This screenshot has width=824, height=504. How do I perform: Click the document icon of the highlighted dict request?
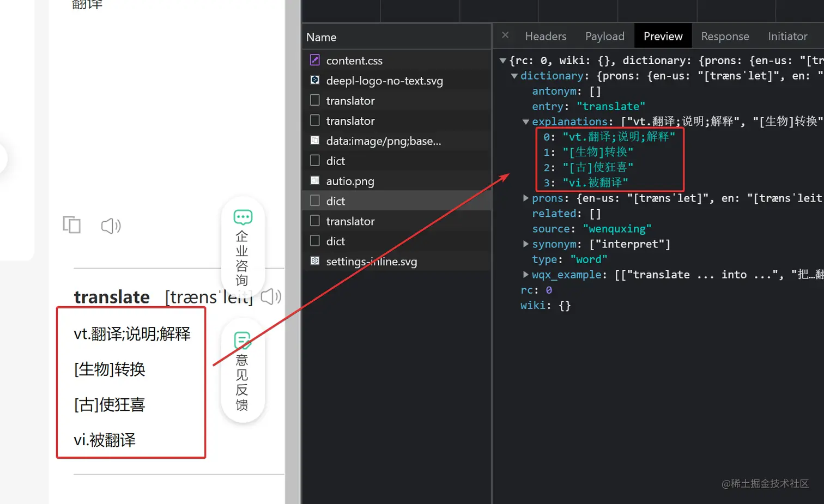(x=315, y=201)
